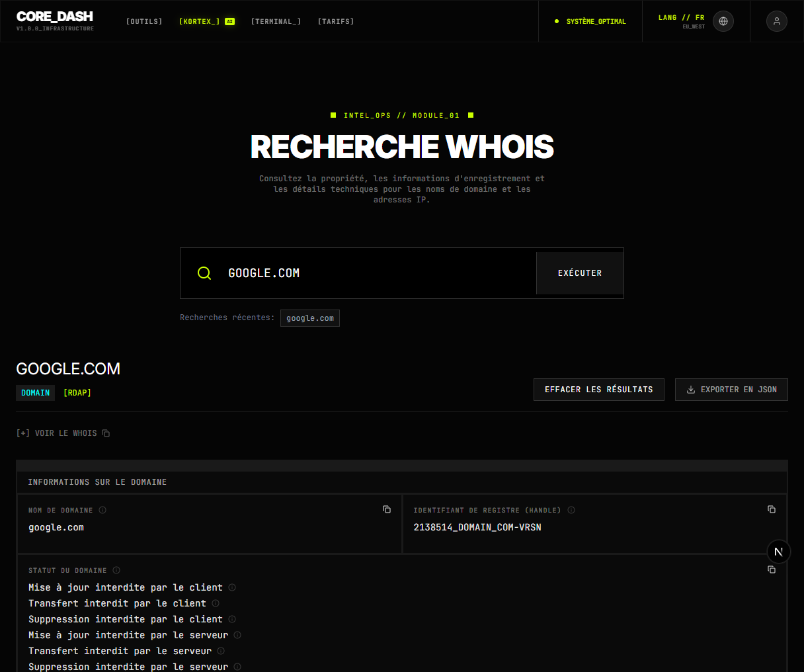
Task: Click the INFORMATIONS SUR LE DOMAINE header
Action: click(97, 482)
